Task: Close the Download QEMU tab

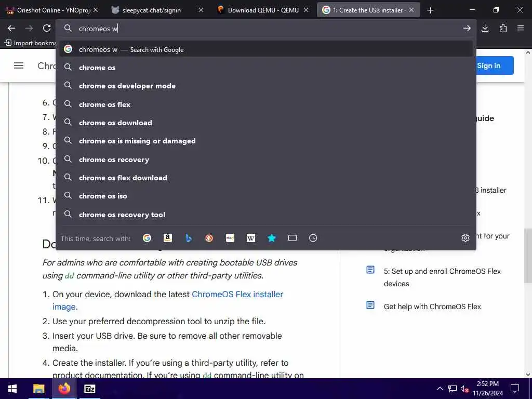Action: [306, 10]
